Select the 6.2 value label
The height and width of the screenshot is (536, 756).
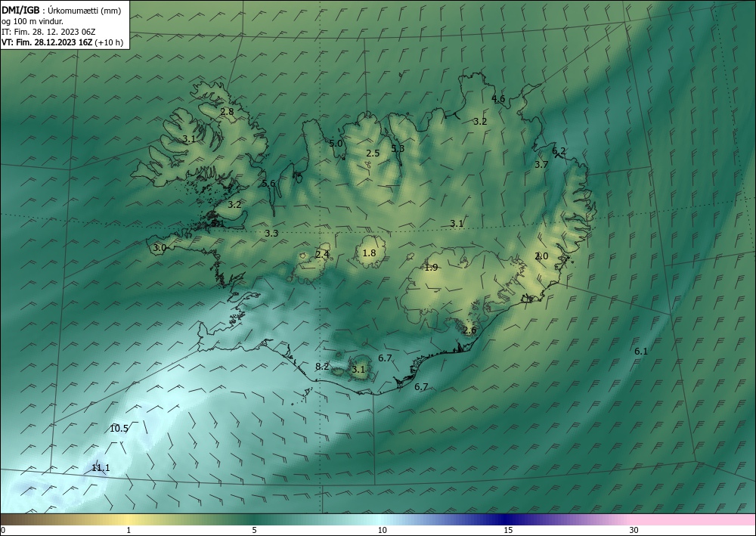[559, 151]
